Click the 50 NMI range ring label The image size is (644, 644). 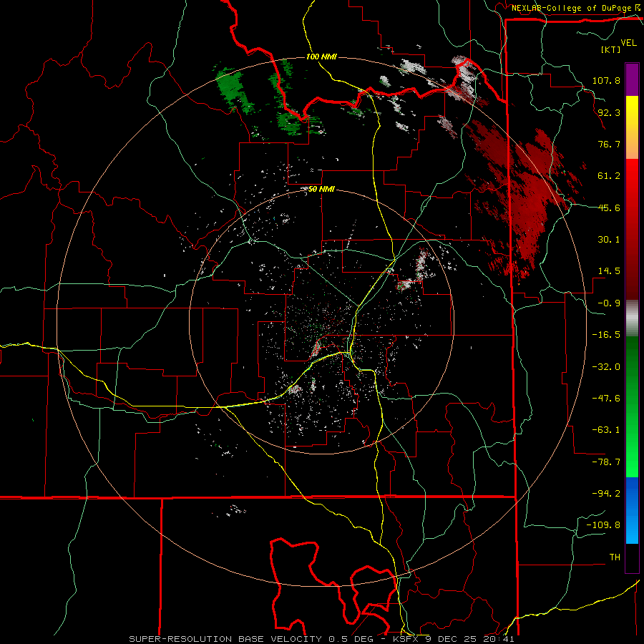pyautogui.click(x=321, y=190)
